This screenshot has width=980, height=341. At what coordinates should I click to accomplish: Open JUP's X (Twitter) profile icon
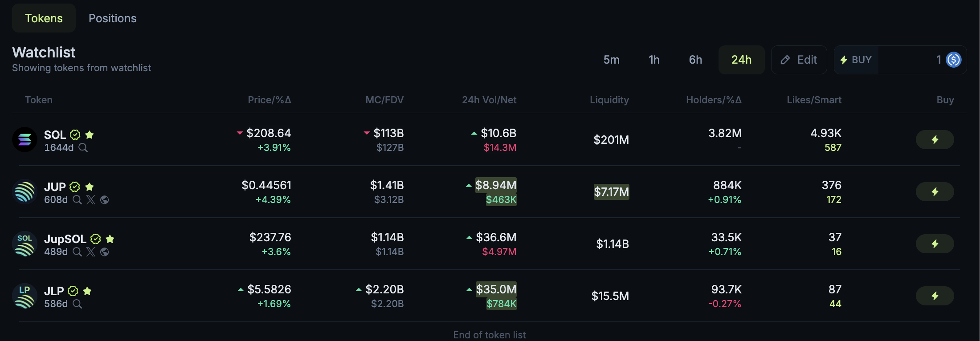[91, 200]
